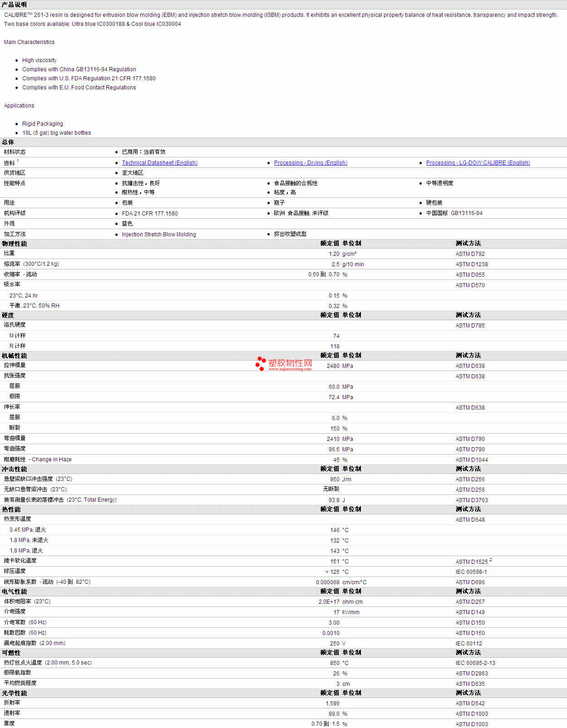Click the 'Applications' heading
Image resolution: width=567 pixels, height=728 pixels.
pyautogui.click(x=19, y=106)
